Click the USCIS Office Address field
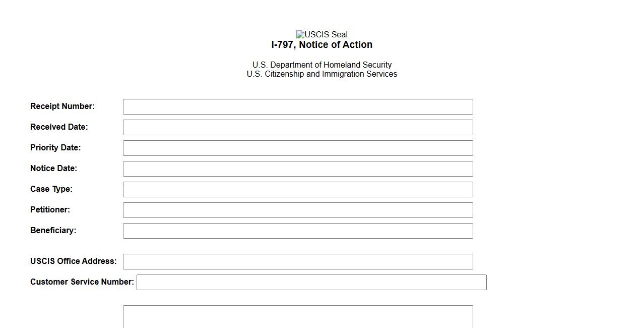The height and width of the screenshot is (328, 644). tap(298, 261)
